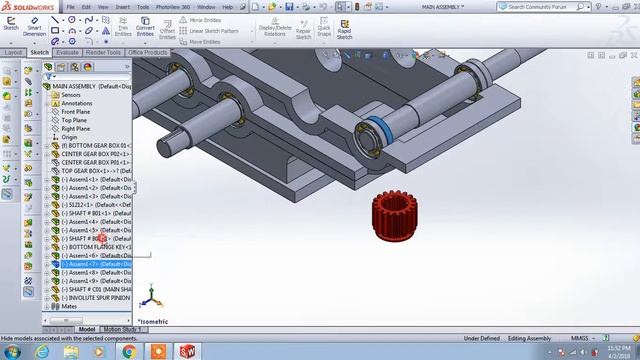Select BOTTOM FLANGE KEY in the tree
The height and width of the screenshot is (360, 640).
[96, 247]
